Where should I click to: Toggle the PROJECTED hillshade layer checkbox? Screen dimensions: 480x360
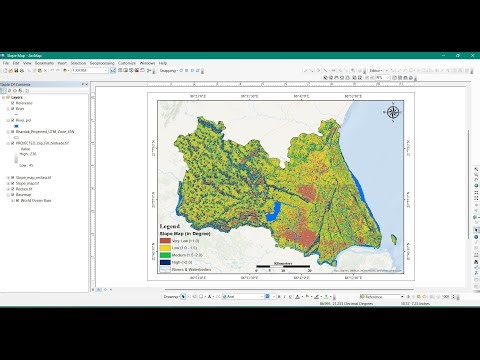point(13,143)
